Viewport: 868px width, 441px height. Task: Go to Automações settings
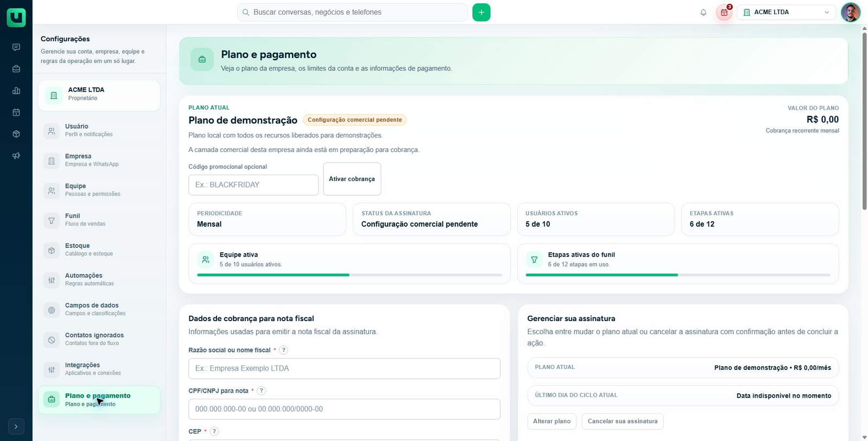99,279
